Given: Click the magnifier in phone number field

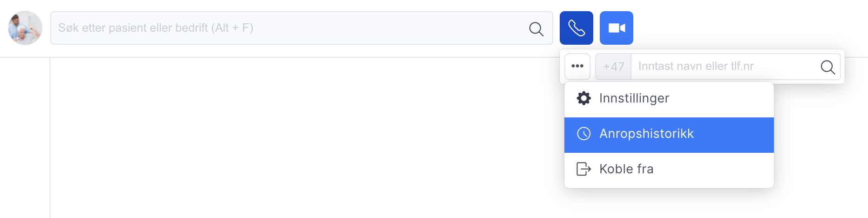Looking at the screenshot, I should click(827, 67).
